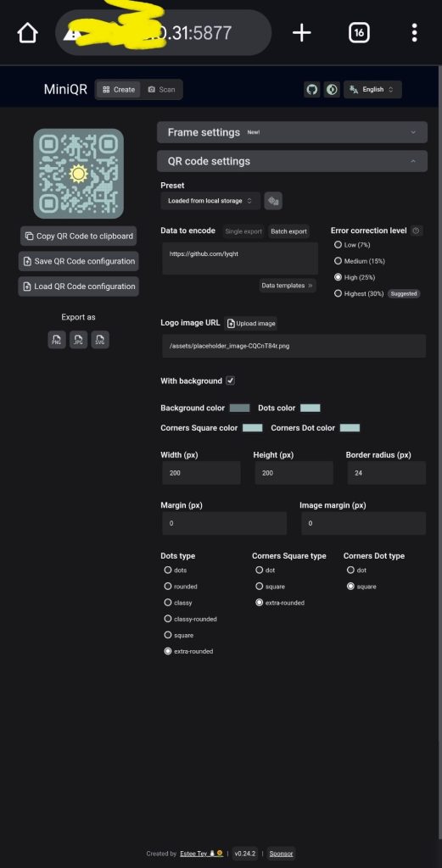The width and height of the screenshot is (442, 868).
Task: Copy QR Code to clipboard
Action: 79,236
